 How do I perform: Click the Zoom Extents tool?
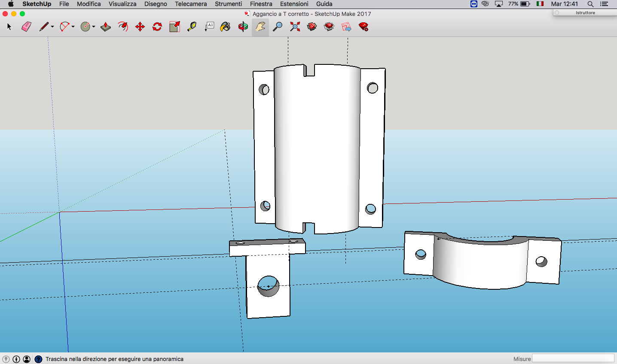coord(295,27)
